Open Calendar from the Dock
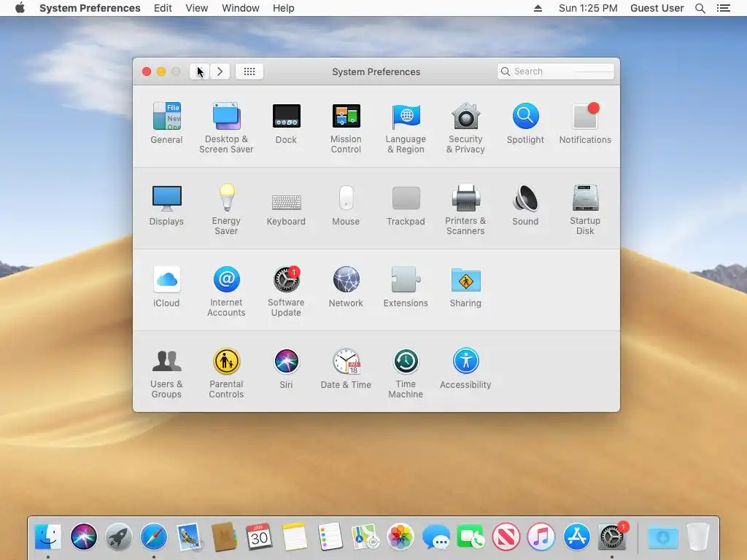This screenshot has width=747, height=560. [x=259, y=536]
